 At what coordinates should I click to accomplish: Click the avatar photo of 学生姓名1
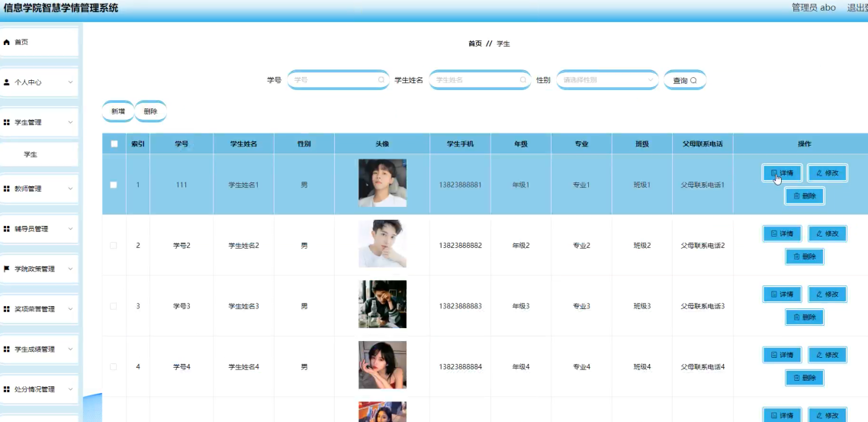click(x=382, y=182)
